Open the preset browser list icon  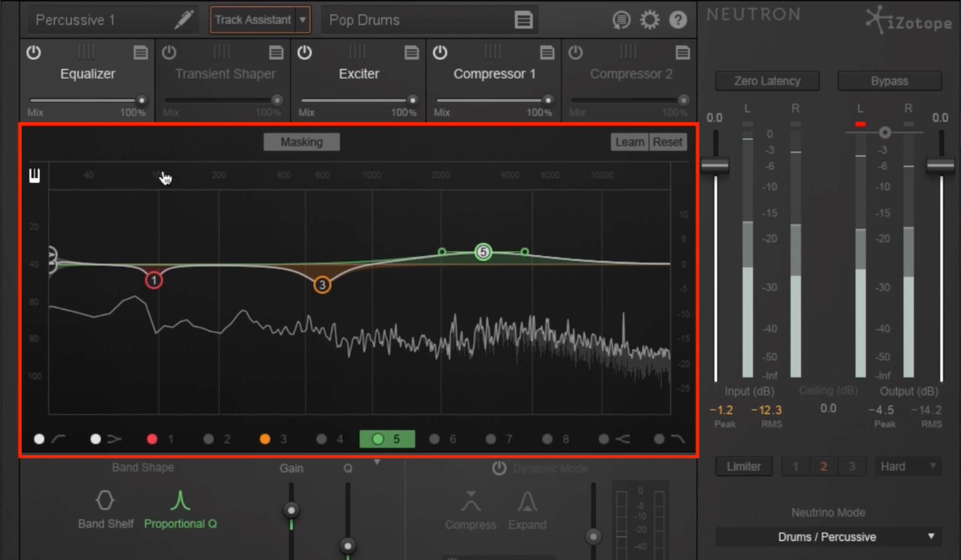523,20
